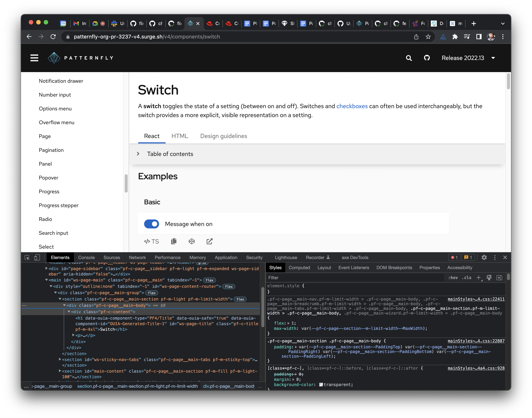The height and width of the screenshot is (418, 532).
Task: Follow the checkboxes link in description
Action: click(352, 106)
